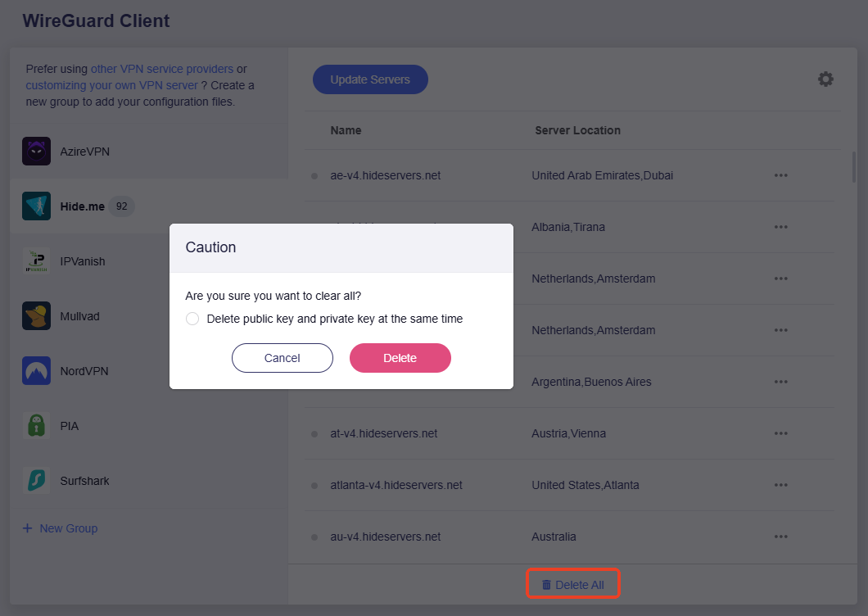Open NordVPN via its mountain logo
Image resolution: width=868 pixels, height=616 pixels.
(x=36, y=371)
